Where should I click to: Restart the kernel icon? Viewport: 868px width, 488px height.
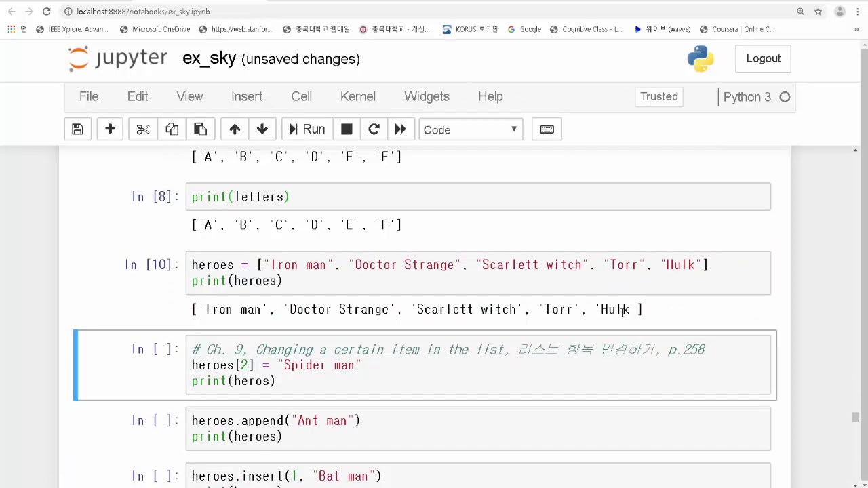click(374, 129)
